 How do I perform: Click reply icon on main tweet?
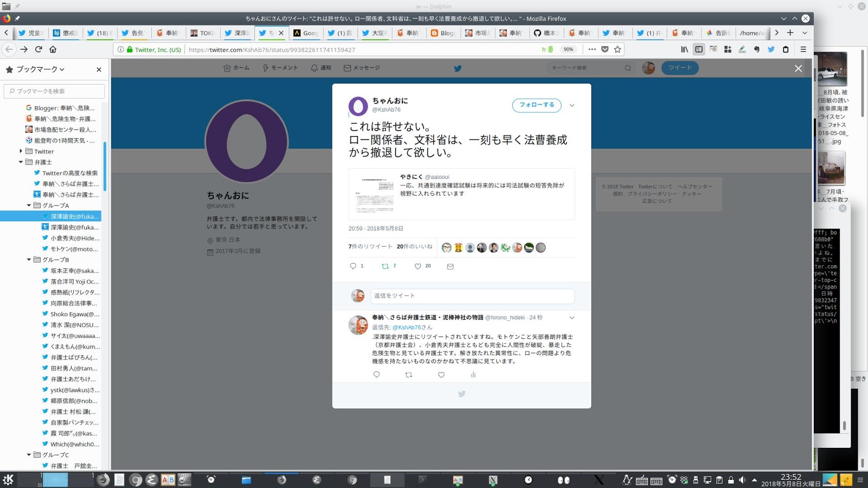353,266
